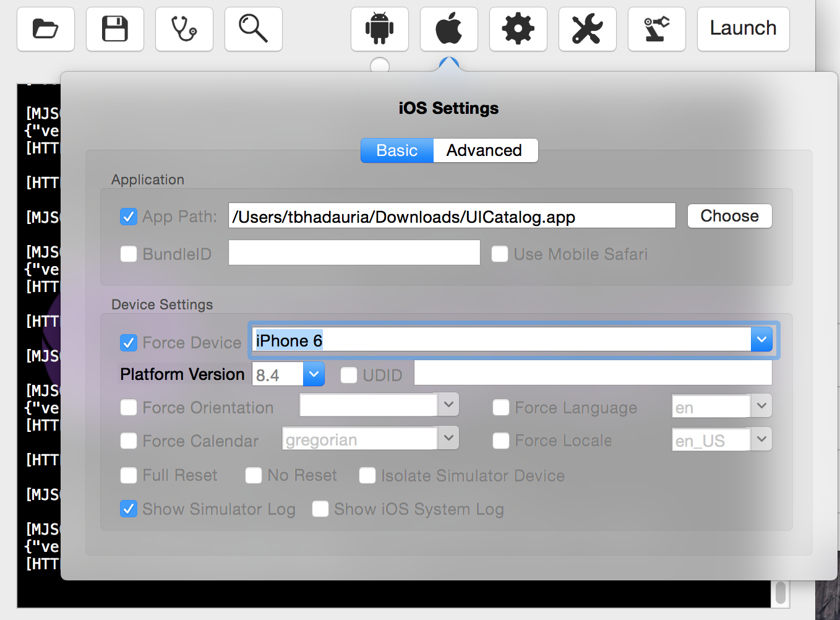Switch to the Advanced tab
This screenshot has height=620, width=840.
point(485,150)
